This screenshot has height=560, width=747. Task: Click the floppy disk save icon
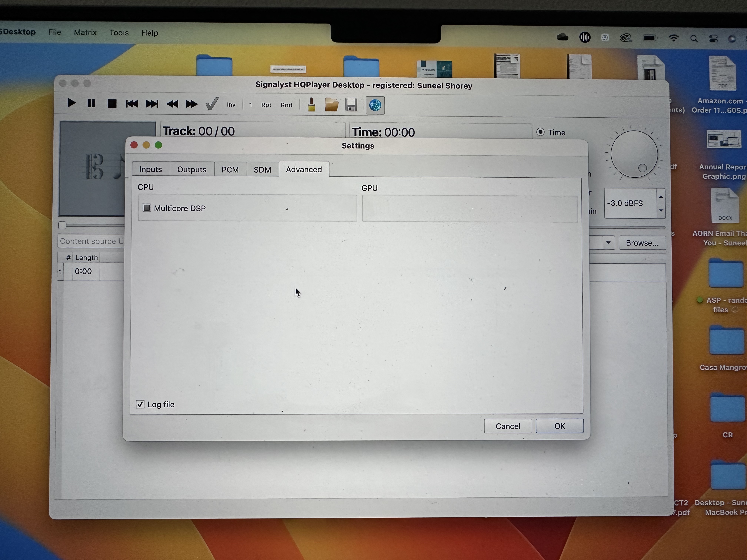click(x=351, y=105)
